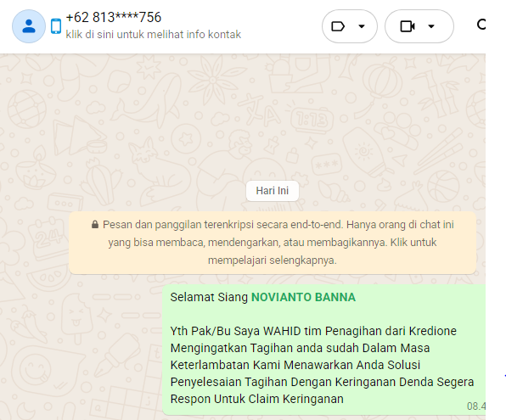Click the lock icon in encryption notice
The width and height of the screenshot is (506, 420).
(x=95, y=225)
